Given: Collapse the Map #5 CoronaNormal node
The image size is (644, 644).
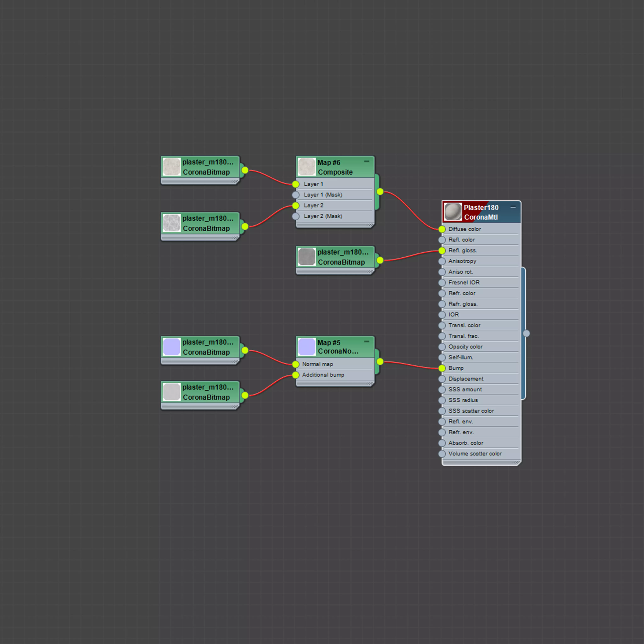Looking at the screenshot, I should tap(367, 342).
